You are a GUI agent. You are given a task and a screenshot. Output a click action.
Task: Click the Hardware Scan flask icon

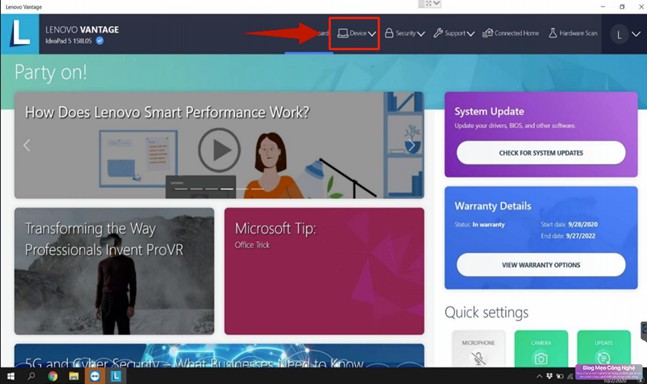click(553, 33)
